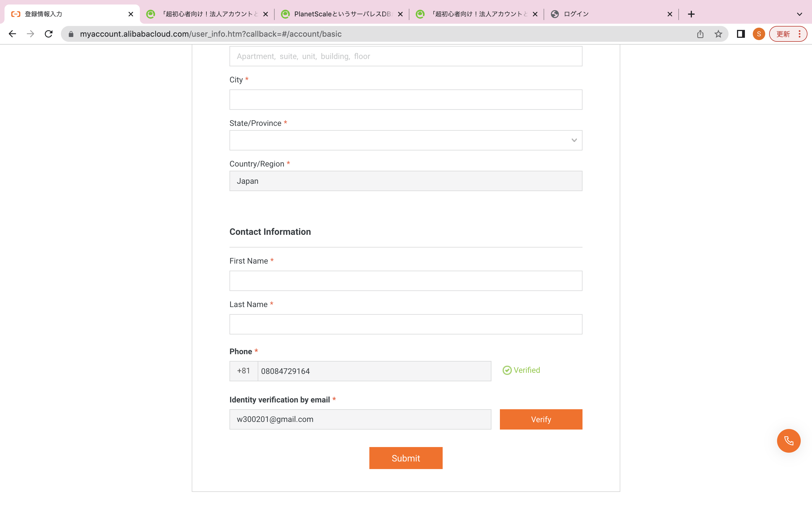Submit the registration form
Viewport: 812px width, 508px height.
(x=406, y=458)
